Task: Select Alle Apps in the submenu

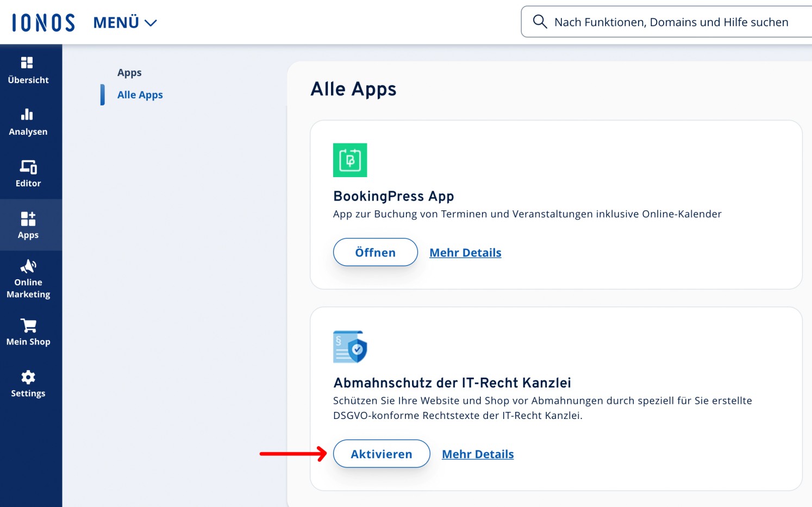Action: coord(140,95)
